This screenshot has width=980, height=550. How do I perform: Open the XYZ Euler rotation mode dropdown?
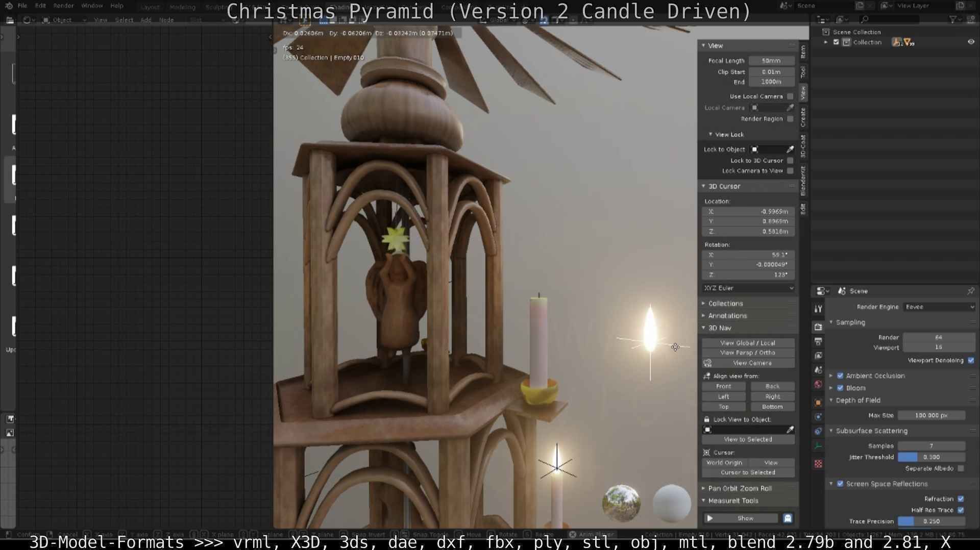click(x=748, y=288)
